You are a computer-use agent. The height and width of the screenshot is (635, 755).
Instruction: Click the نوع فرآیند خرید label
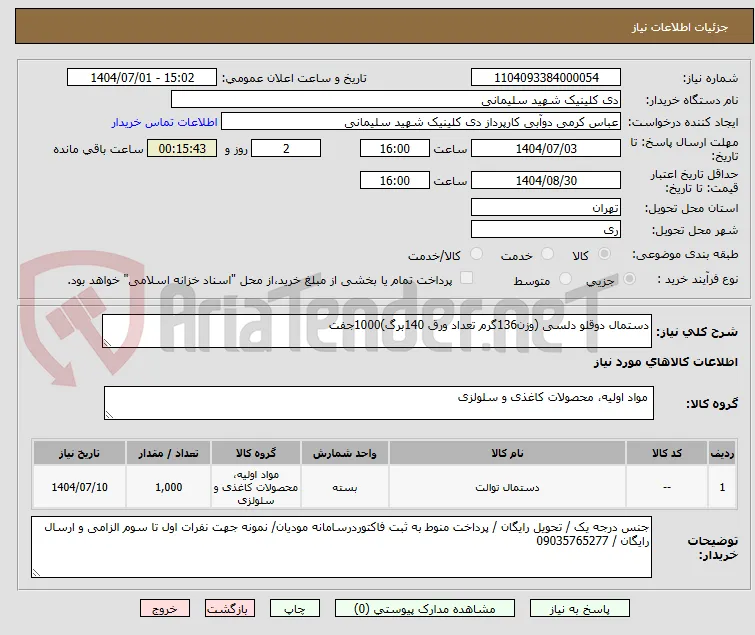(x=698, y=279)
